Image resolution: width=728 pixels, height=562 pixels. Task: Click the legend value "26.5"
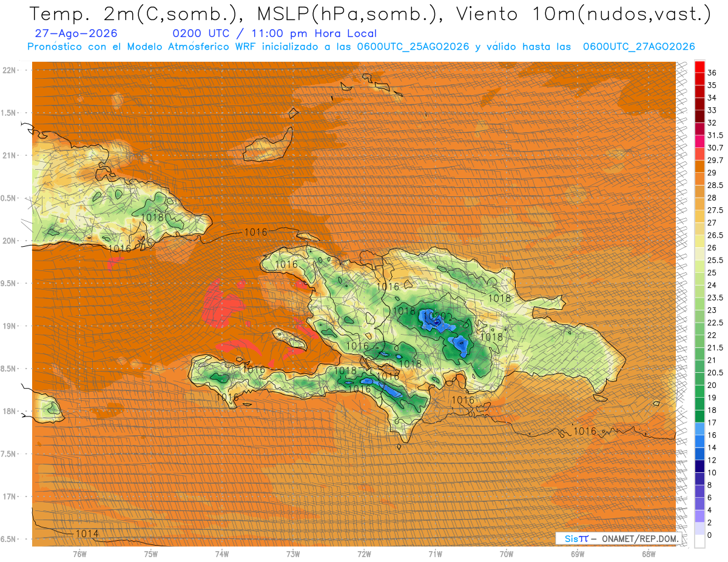point(715,235)
